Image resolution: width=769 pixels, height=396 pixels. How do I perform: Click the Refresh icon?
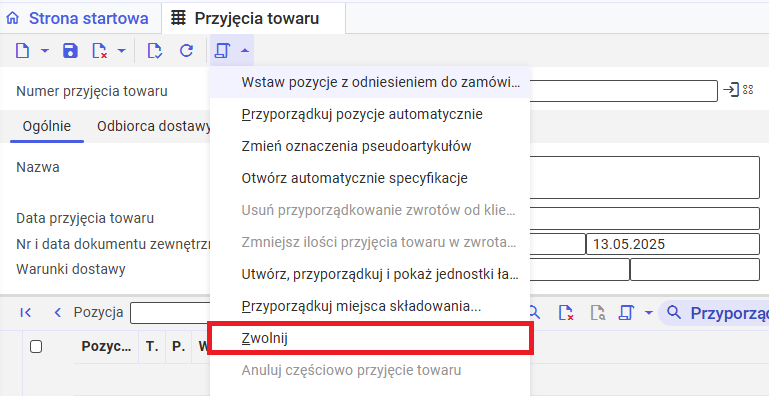[x=186, y=51]
